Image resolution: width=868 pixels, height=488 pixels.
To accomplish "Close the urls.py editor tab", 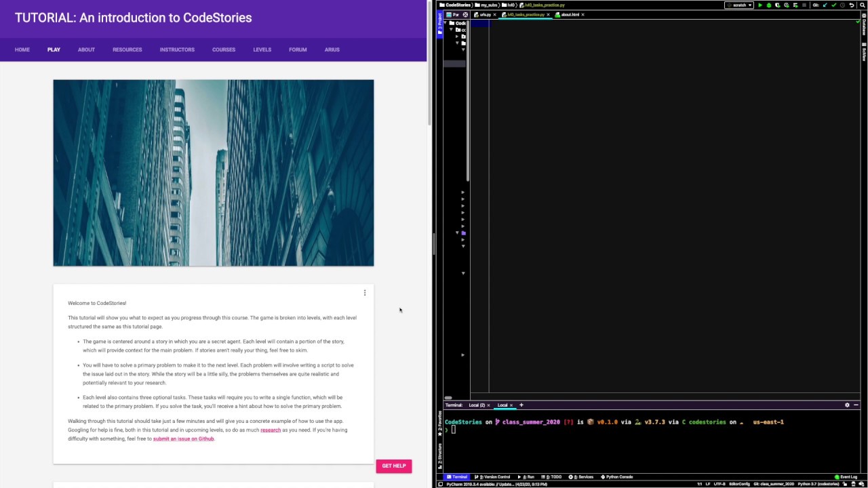I will [495, 14].
